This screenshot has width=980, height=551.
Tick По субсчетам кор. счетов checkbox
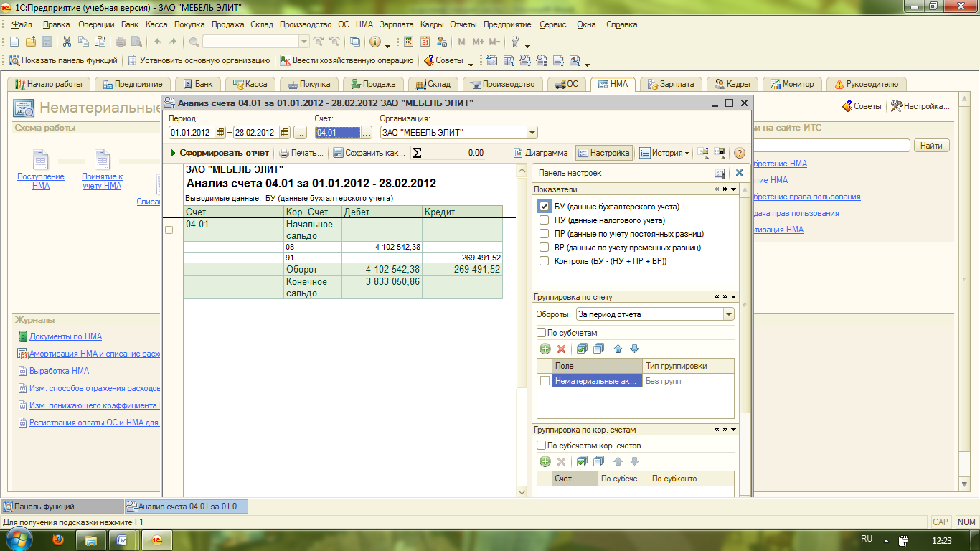point(542,446)
